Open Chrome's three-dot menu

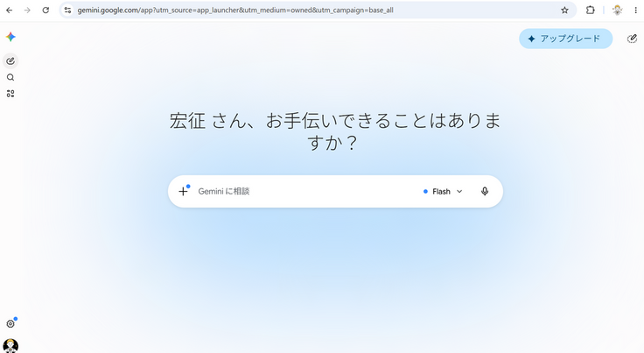click(635, 11)
